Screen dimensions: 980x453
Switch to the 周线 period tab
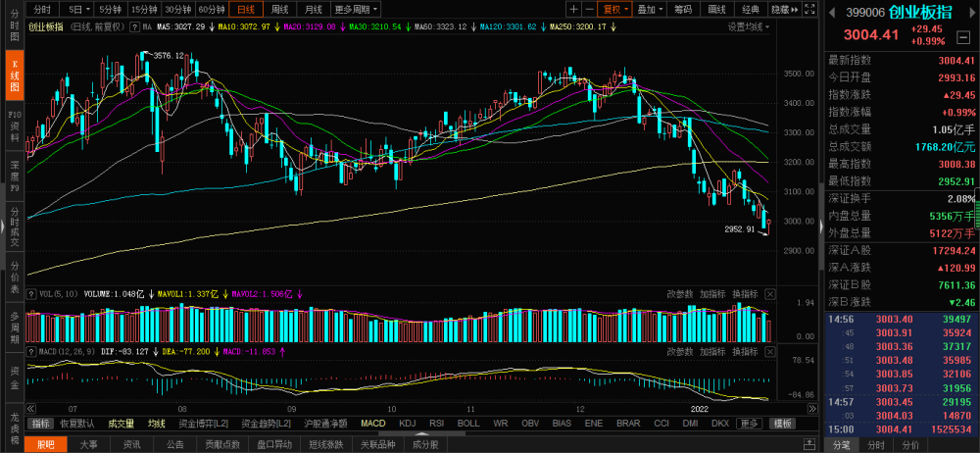pyautogui.click(x=280, y=10)
